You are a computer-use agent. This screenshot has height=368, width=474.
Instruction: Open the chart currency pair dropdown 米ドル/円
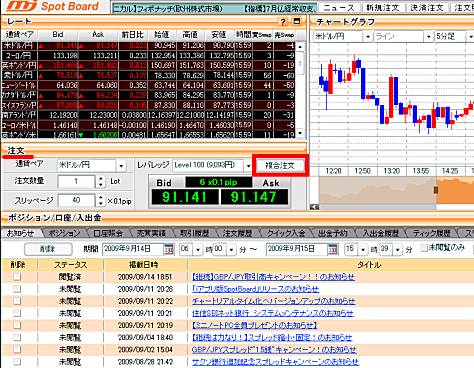coord(368,36)
